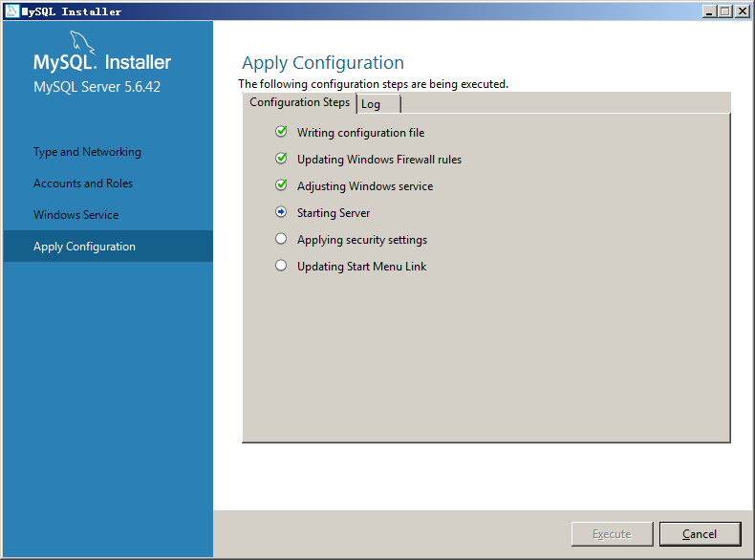Click the 'Applying security settings' step text
Screen dimensions: 755x560
362,240
